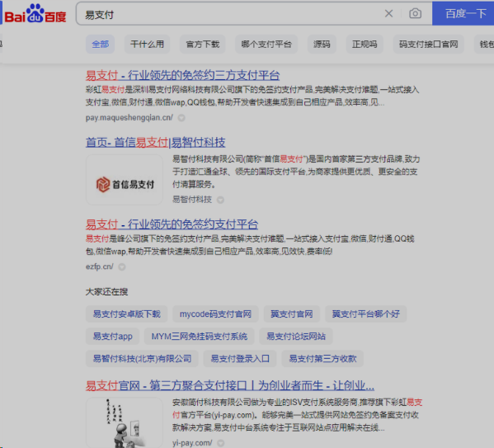Search related term 翼支付平台哪个好
The width and height of the screenshot is (494, 448).
coord(366,314)
